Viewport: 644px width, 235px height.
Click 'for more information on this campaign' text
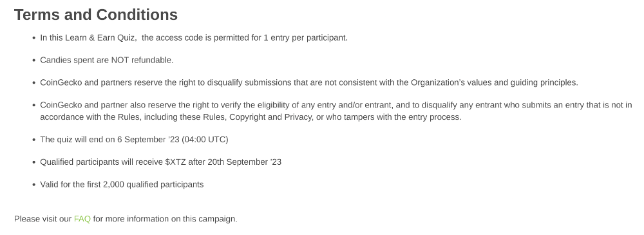pyautogui.click(x=165, y=219)
